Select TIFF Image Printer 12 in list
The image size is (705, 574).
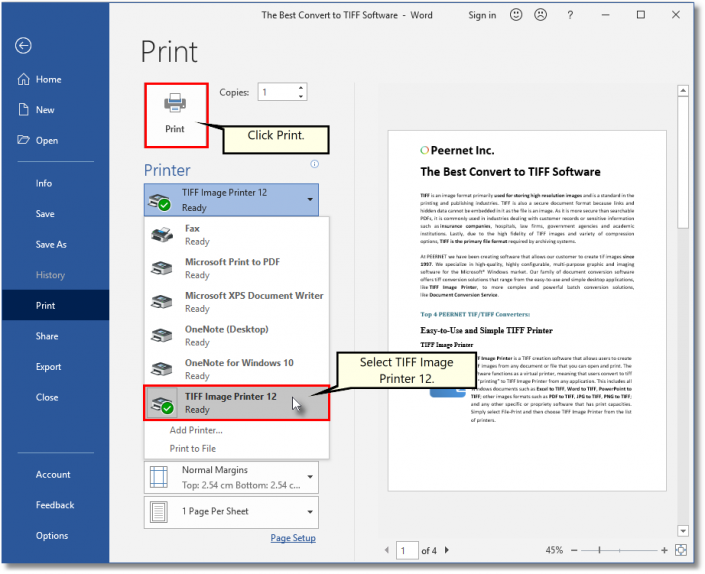coord(236,403)
